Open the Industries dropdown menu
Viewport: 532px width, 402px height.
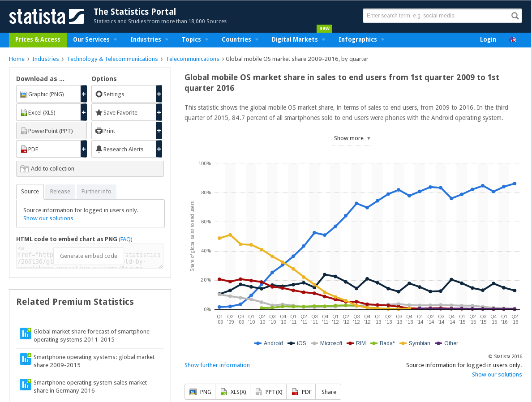(x=149, y=39)
